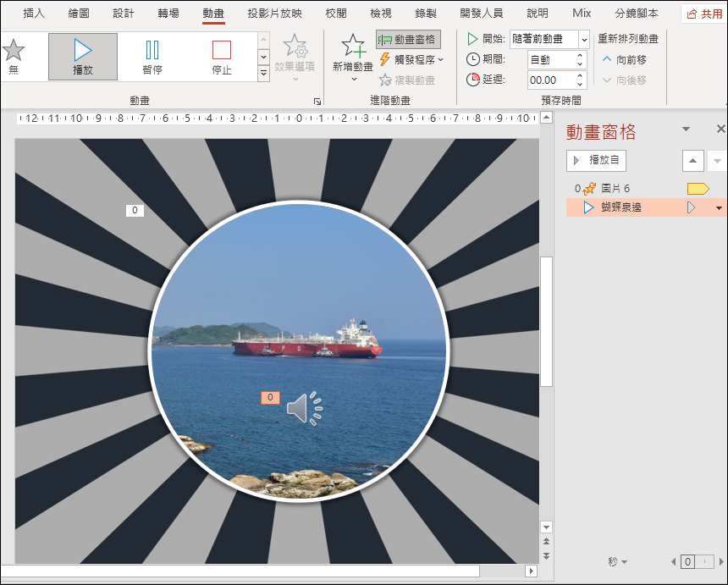Click the yellow timeline bar for 圖片 6

point(698,189)
